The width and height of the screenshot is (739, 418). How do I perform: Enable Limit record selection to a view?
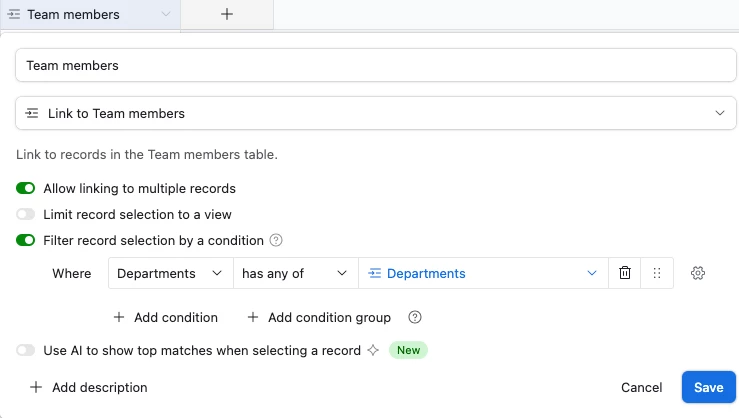coord(26,214)
